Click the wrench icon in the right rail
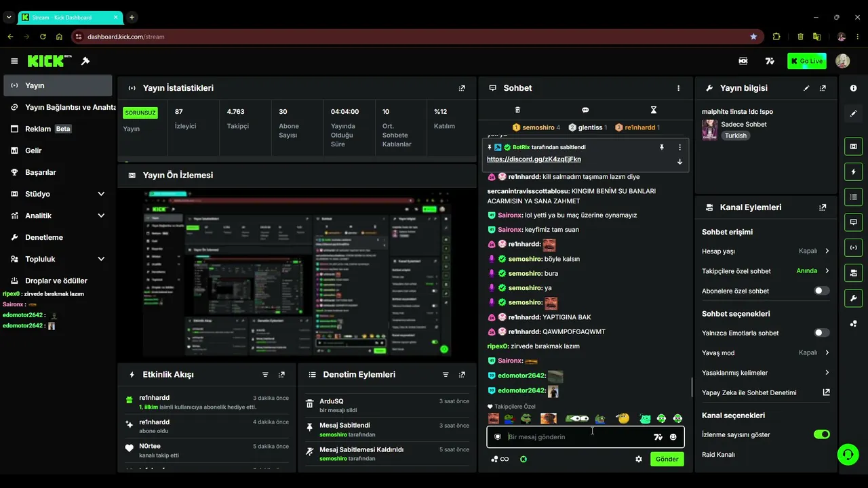Image resolution: width=868 pixels, height=488 pixels. point(853,298)
